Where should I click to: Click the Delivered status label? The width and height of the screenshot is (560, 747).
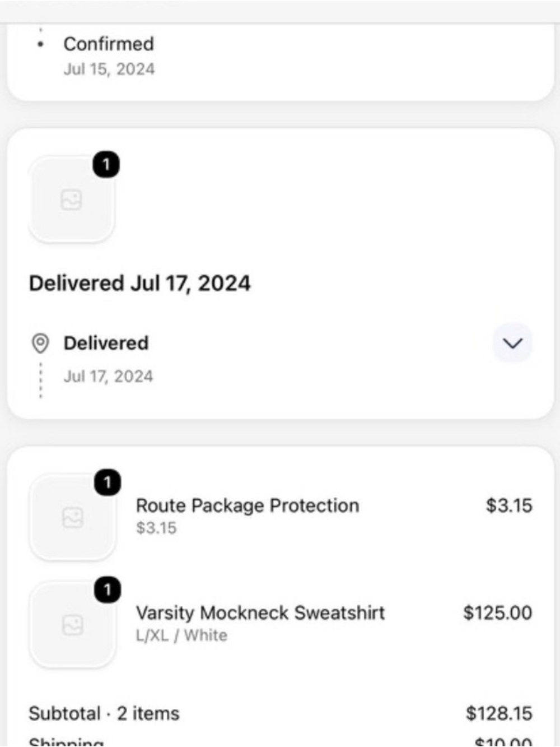[x=106, y=343]
